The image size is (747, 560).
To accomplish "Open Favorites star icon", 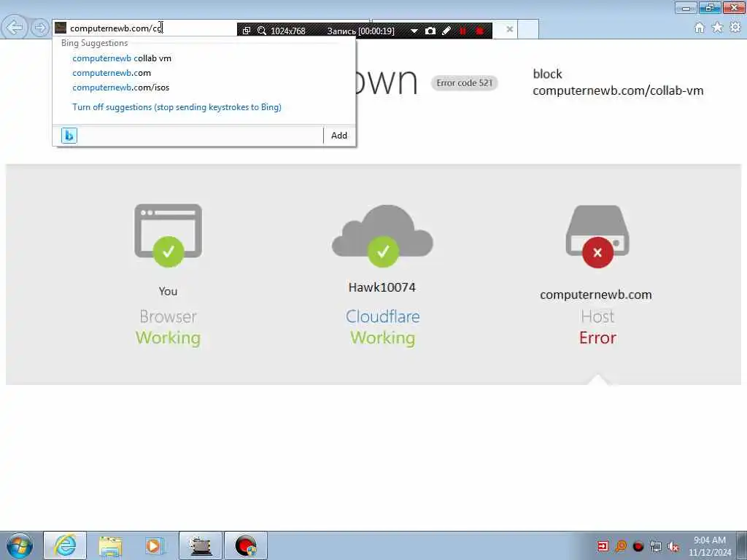I will [717, 28].
